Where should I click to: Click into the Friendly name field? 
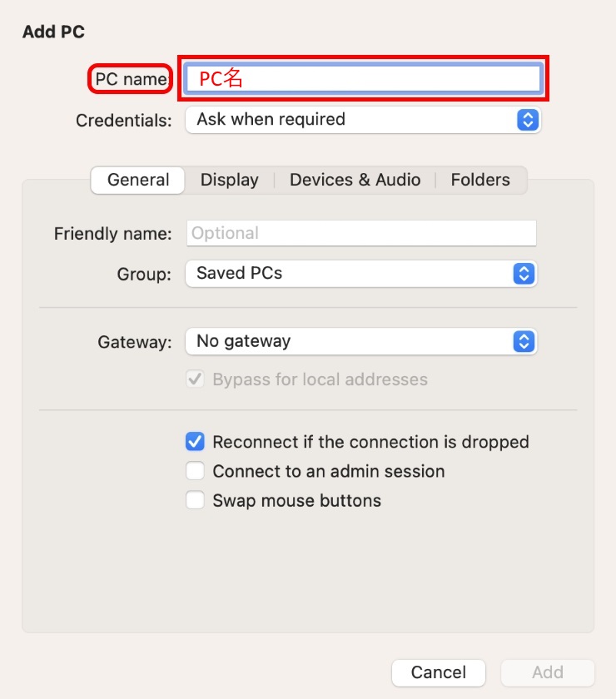point(361,233)
